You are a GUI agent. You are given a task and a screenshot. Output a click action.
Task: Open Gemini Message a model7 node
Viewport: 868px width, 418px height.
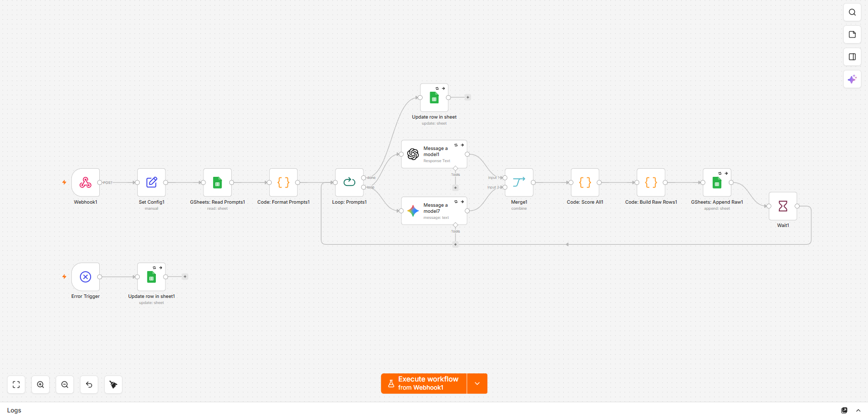(434, 211)
